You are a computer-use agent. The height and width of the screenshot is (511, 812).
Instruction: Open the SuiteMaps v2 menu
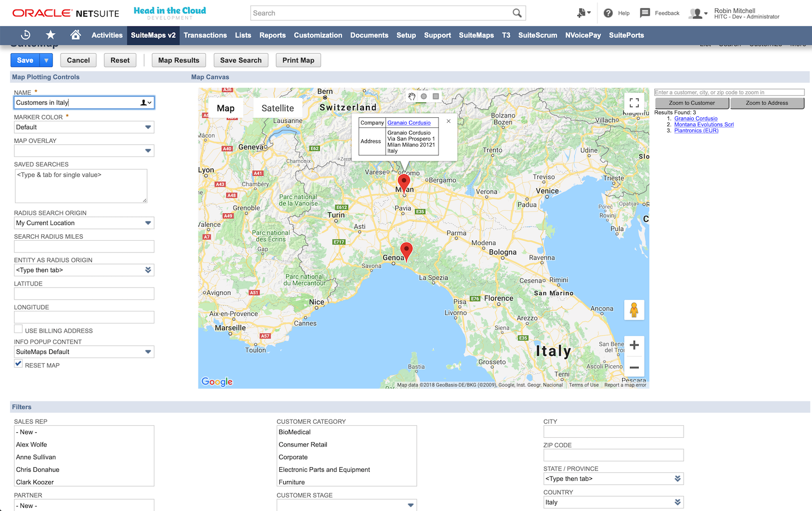point(153,35)
